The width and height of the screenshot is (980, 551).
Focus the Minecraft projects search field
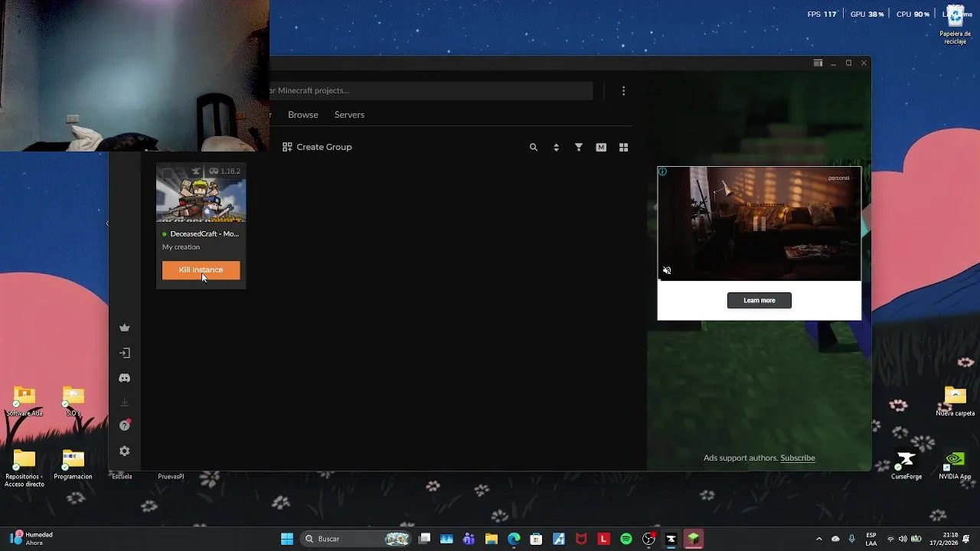431,90
